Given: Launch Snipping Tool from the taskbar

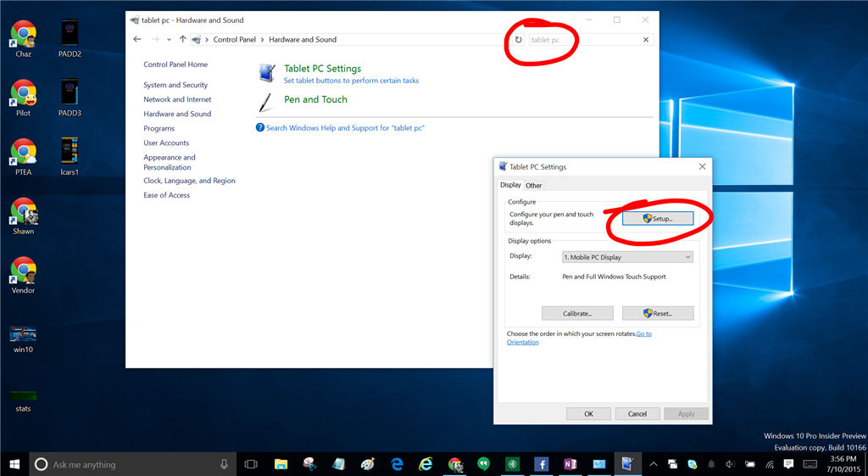Looking at the screenshot, I should coord(310,464).
